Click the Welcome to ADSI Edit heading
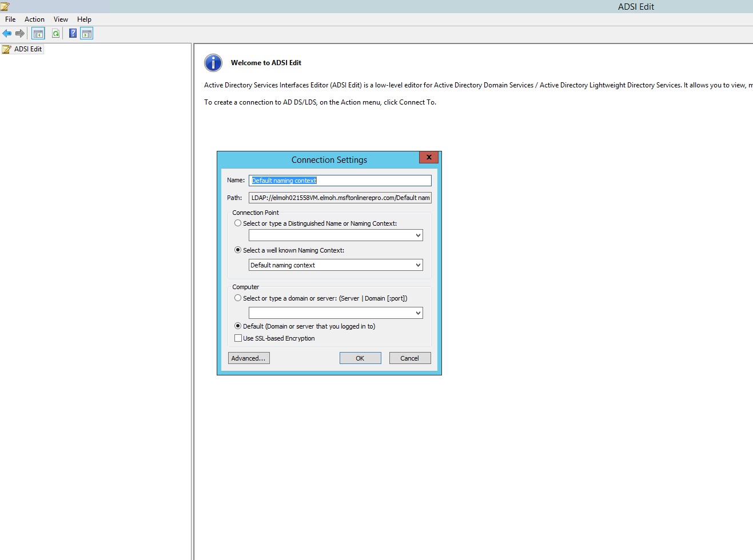Viewport: 753px width, 560px height. coord(266,63)
